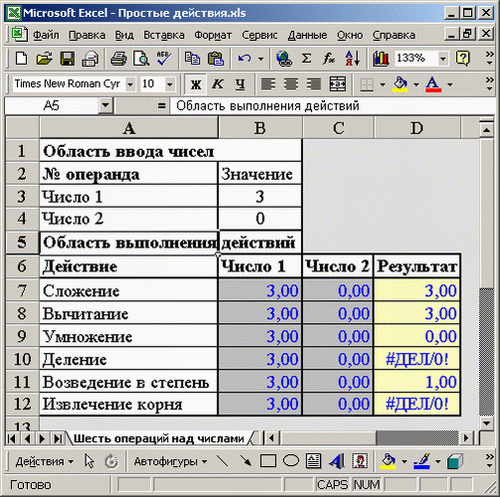
Task: Click the Действия button on drawing toolbar
Action: coord(44,462)
